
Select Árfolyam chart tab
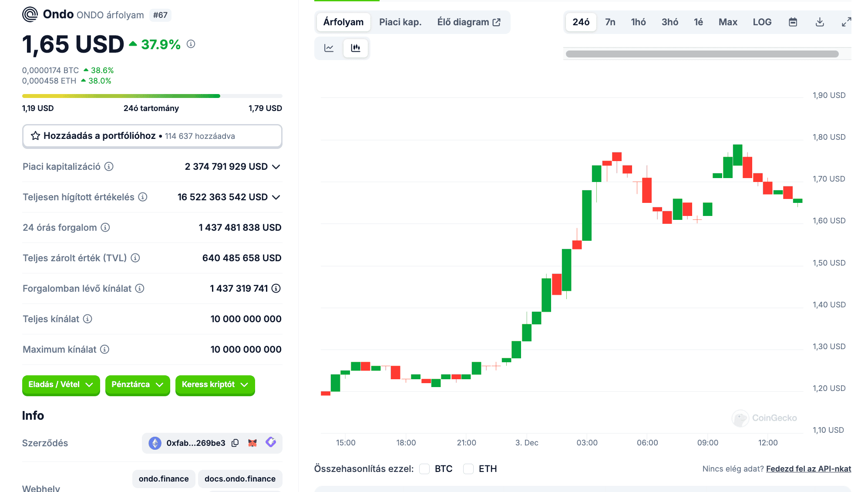click(x=343, y=22)
